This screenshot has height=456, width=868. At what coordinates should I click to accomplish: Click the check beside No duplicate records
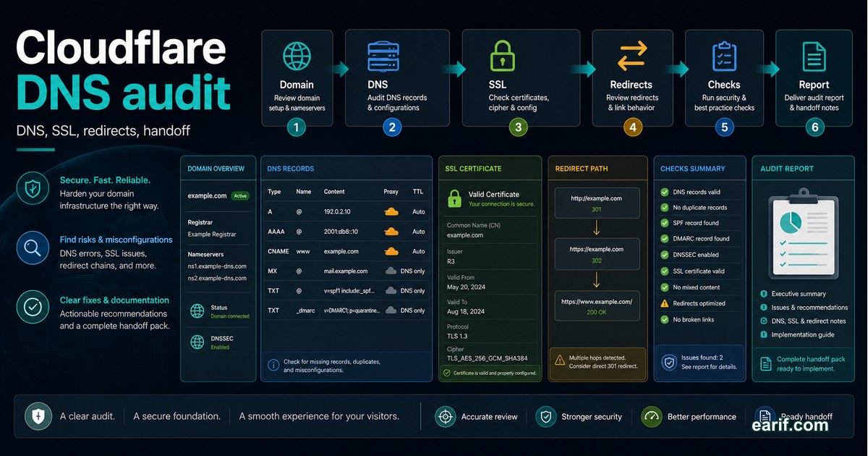[665, 208]
